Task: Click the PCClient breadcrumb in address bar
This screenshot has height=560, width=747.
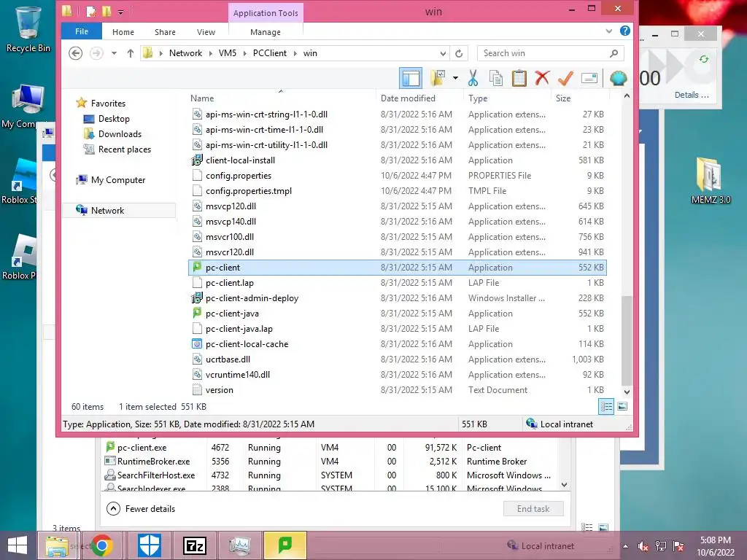Action: pyautogui.click(x=270, y=52)
